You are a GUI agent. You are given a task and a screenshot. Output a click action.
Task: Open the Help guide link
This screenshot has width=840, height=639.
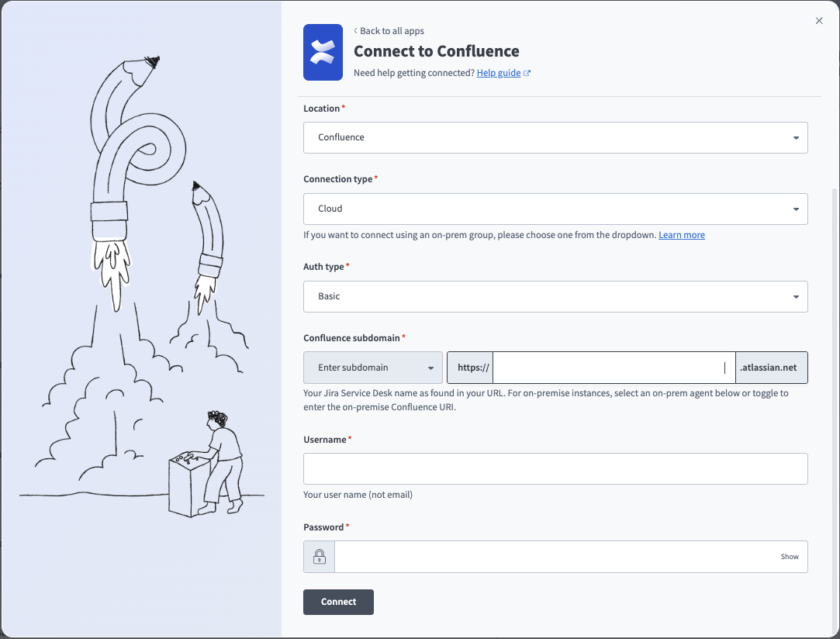[498, 72]
